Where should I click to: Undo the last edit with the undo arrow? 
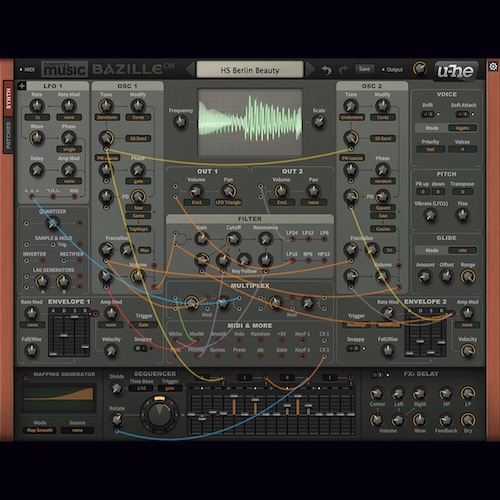tap(326, 70)
